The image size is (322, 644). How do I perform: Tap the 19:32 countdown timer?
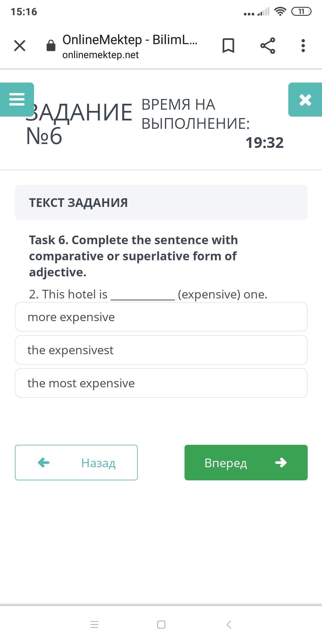[x=264, y=143]
